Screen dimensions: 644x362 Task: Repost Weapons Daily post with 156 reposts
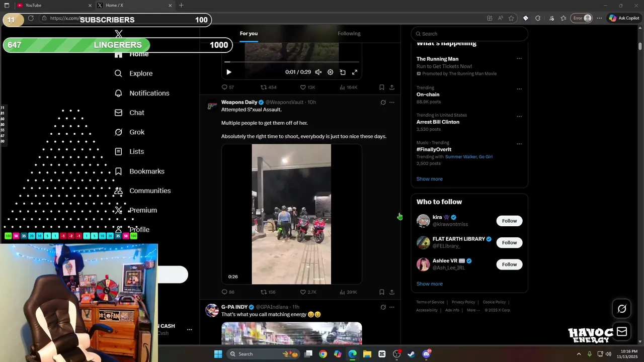click(x=268, y=292)
